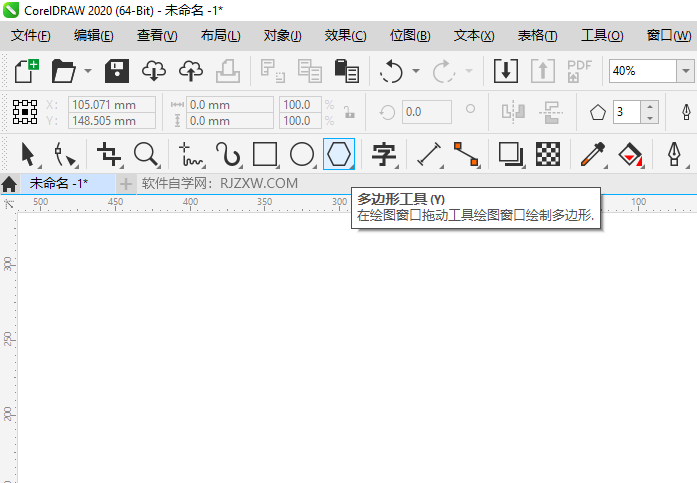This screenshot has width=697, height=483.
Task: Select the Connector tool with orange nodes
Action: tap(466, 154)
